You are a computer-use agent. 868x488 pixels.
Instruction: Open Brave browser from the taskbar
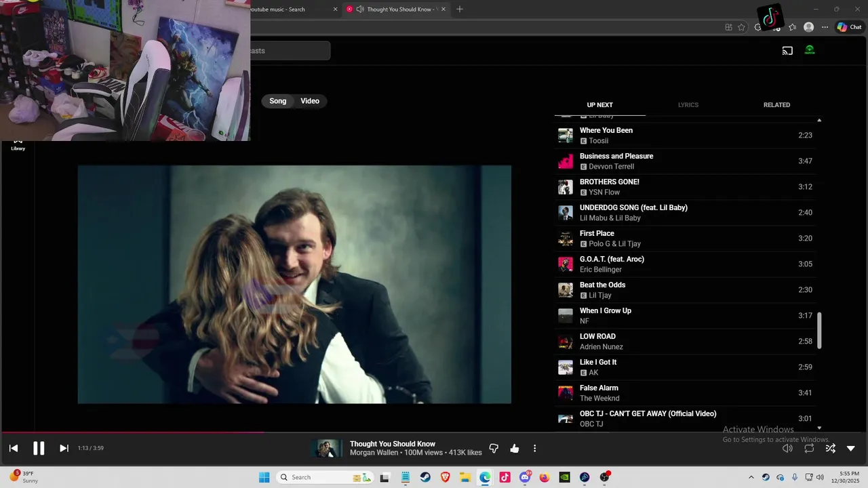point(446,477)
